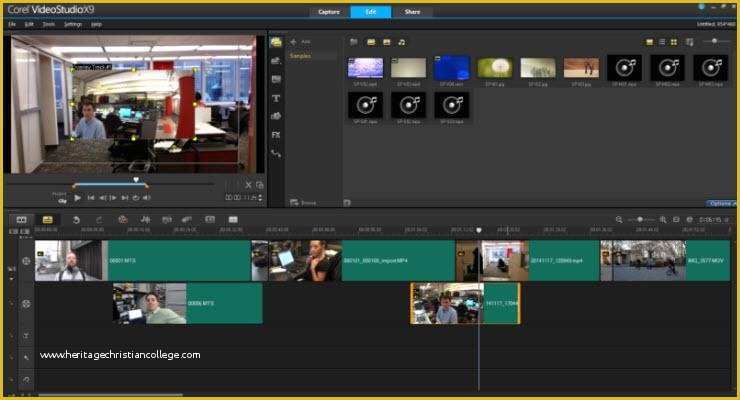Open the Graphic library panel
The image size is (740, 400).
(276, 116)
